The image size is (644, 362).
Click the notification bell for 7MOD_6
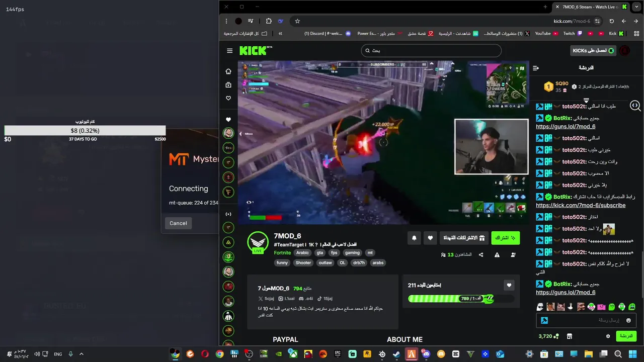pyautogui.click(x=415, y=238)
